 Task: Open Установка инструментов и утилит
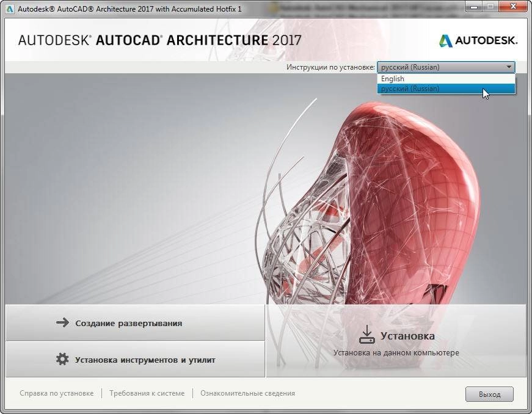click(x=135, y=360)
